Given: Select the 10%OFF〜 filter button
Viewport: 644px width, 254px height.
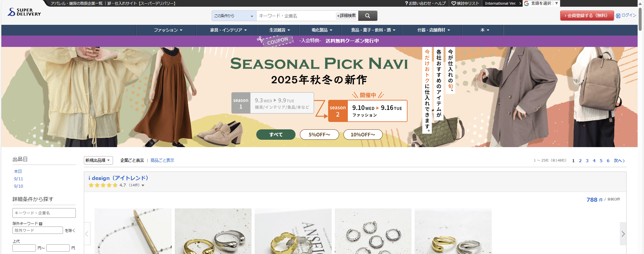Looking at the screenshot, I should coord(363,134).
